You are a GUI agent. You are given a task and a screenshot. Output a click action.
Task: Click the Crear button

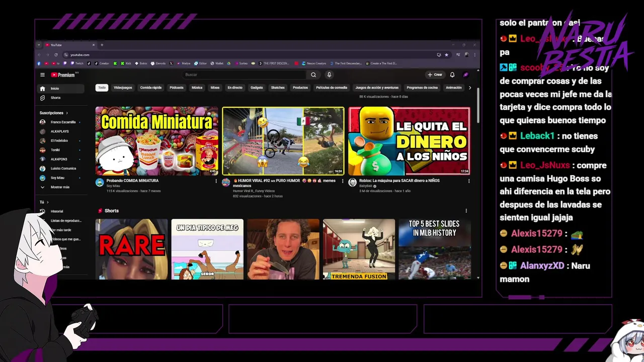click(x=435, y=75)
